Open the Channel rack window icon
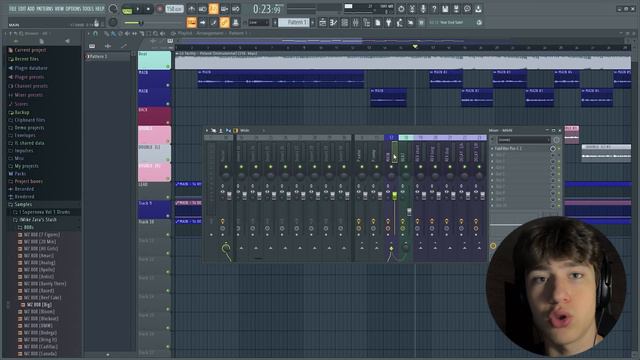Image resolution: width=640 pixels, height=360 pixels. [x=344, y=23]
